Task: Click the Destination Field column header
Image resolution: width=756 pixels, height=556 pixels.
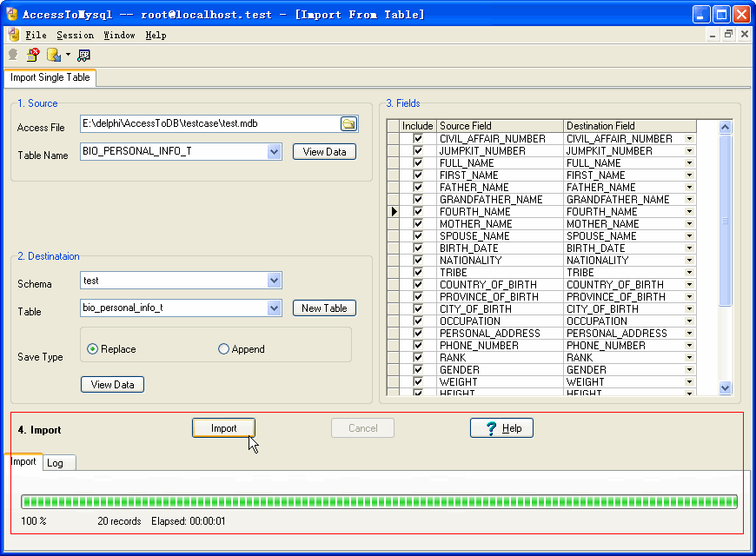Action: click(630, 126)
